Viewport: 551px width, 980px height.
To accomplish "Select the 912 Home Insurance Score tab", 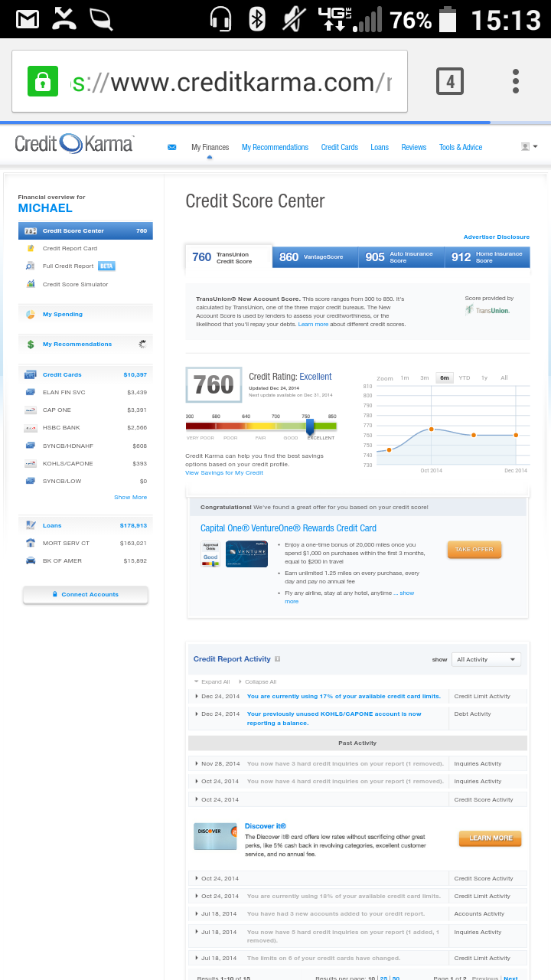I will click(487, 257).
